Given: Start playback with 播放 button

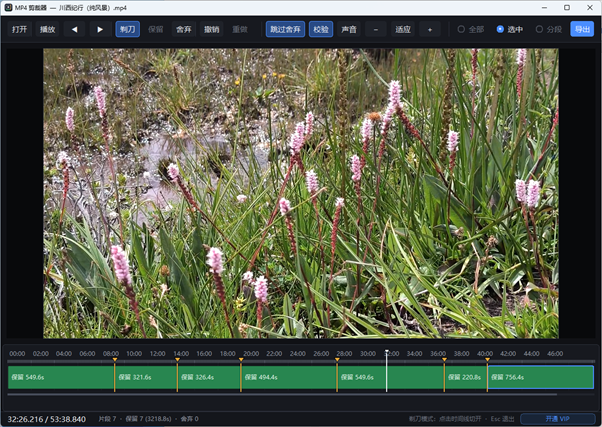Looking at the screenshot, I should 48,29.
